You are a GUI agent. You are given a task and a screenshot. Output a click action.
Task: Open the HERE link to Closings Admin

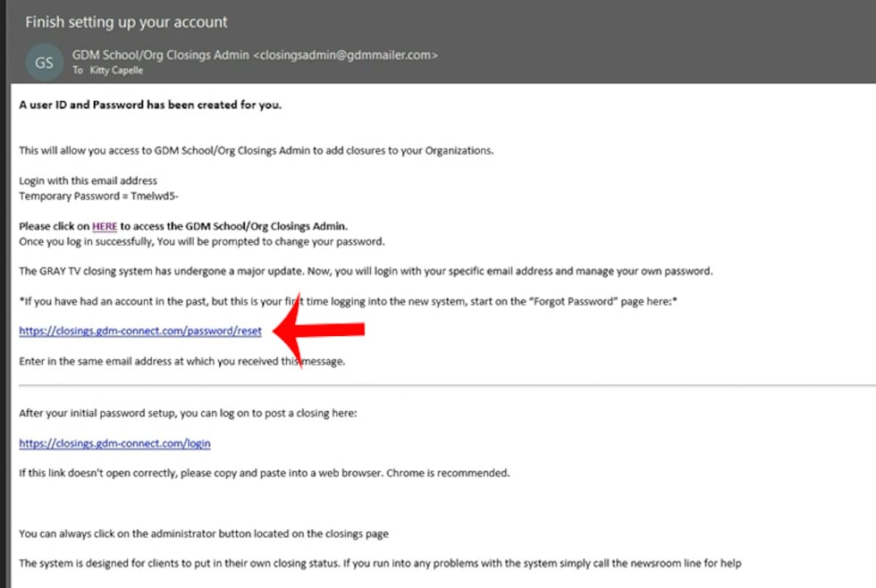coord(105,227)
